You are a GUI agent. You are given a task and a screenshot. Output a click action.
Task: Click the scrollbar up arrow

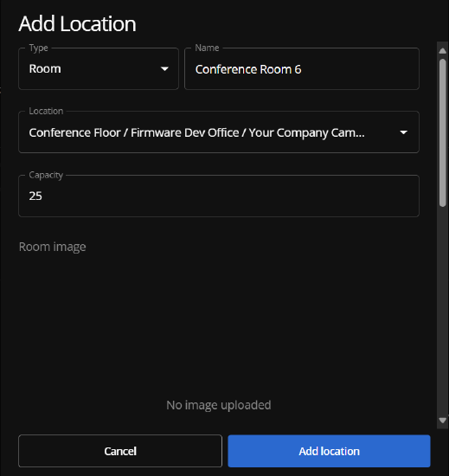click(x=443, y=51)
